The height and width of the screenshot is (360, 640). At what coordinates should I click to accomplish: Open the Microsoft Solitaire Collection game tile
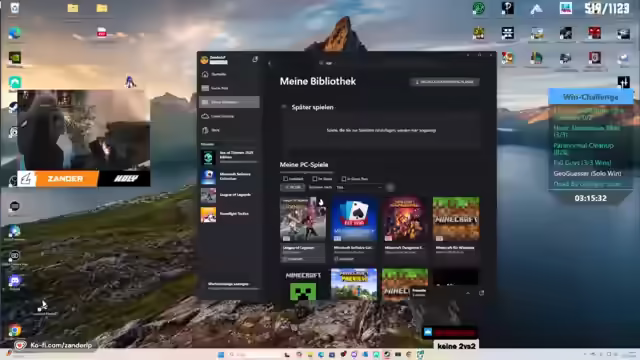point(354,229)
